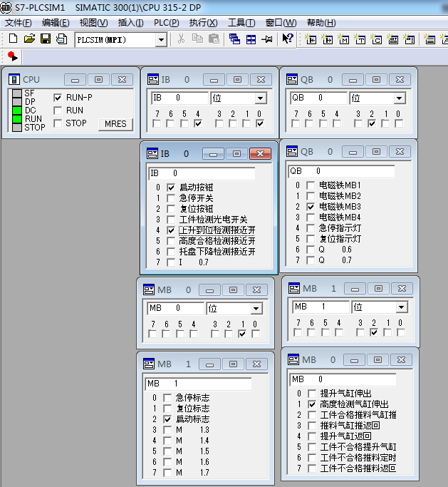The width and height of the screenshot is (448, 487).
Task: Click the save-layout icon next to Save
Action: coord(62,39)
